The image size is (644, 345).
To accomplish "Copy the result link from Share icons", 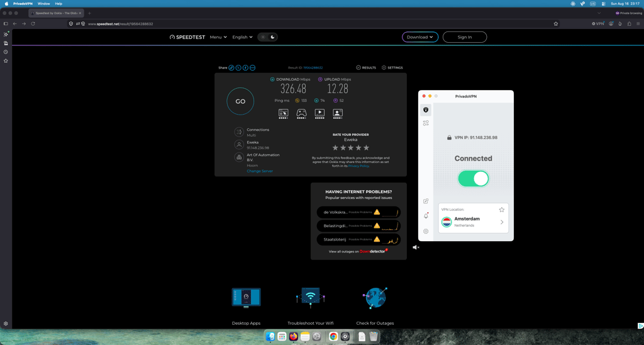I will tap(231, 68).
